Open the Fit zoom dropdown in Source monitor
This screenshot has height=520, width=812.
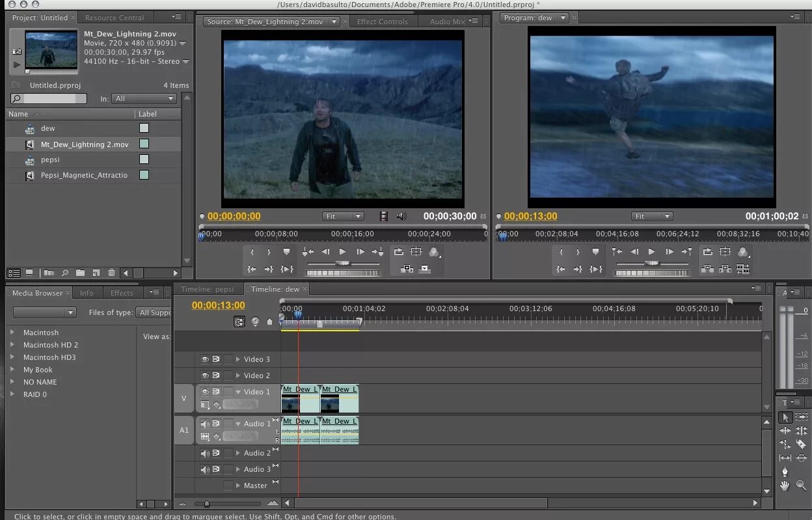click(x=343, y=216)
